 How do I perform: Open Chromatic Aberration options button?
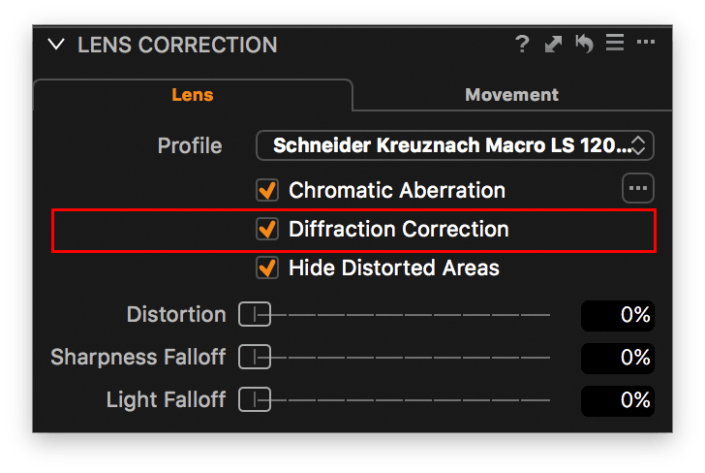pos(636,188)
